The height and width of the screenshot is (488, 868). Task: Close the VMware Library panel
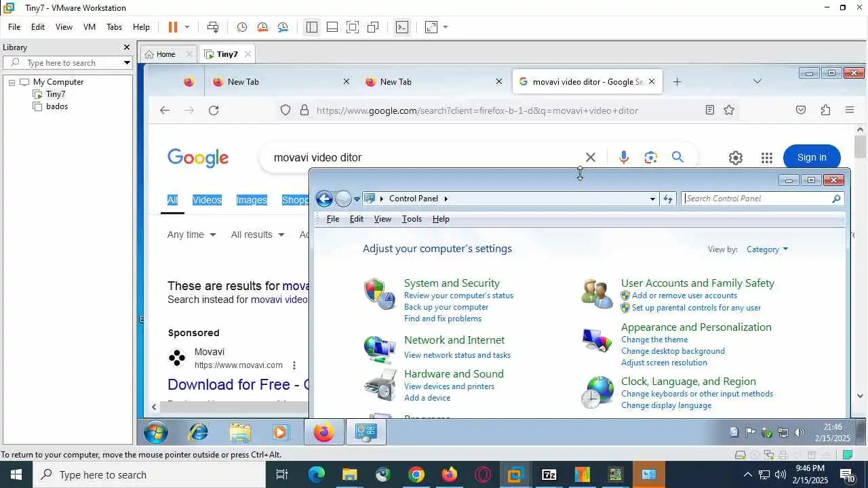(126, 47)
